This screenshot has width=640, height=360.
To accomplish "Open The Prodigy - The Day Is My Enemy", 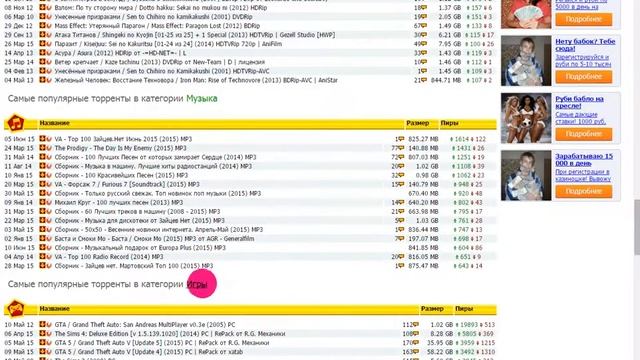I will [x=120, y=148].
